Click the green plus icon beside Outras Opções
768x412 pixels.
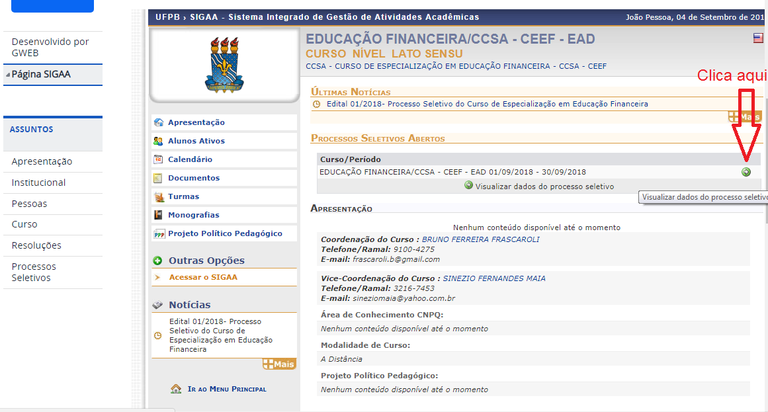[158, 261]
